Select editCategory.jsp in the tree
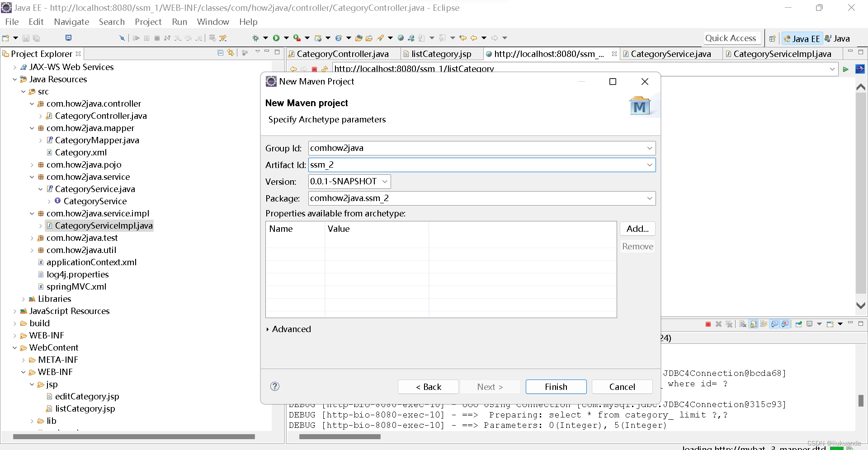The image size is (868, 450). click(x=87, y=397)
